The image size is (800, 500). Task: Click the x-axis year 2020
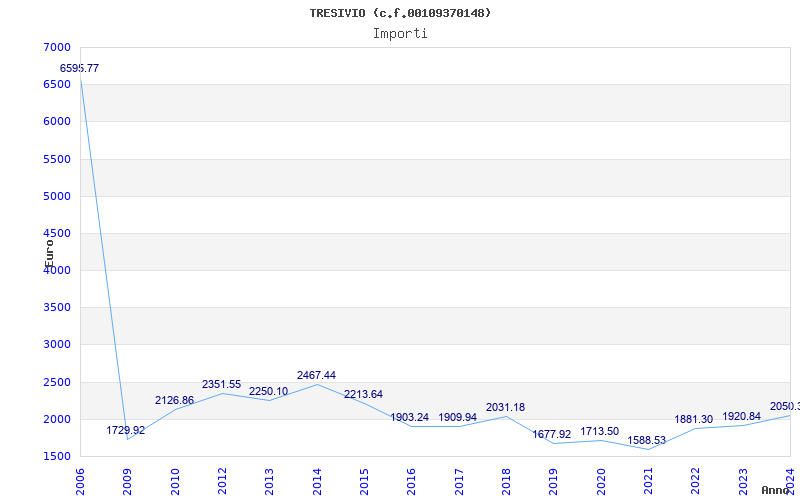click(601, 482)
